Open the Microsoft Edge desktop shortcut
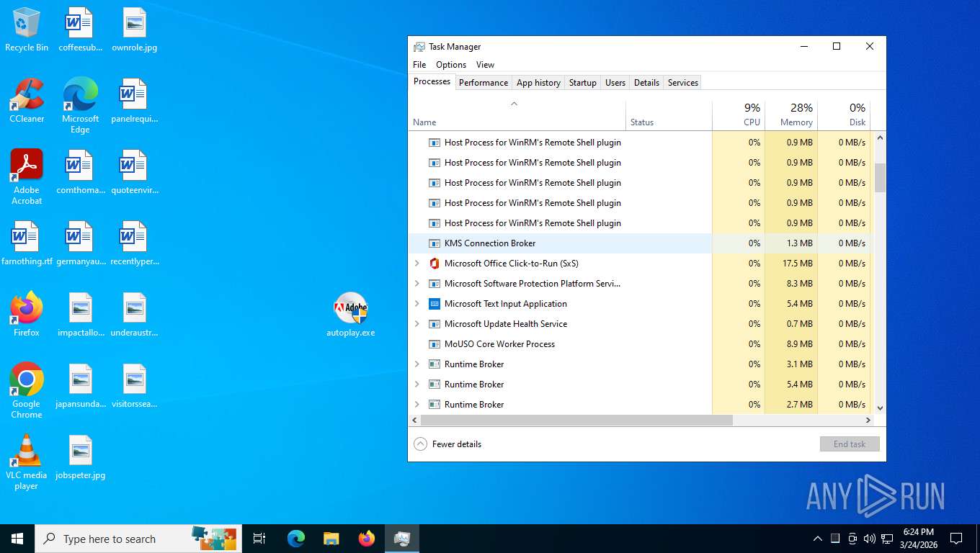The width and height of the screenshot is (980, 553). (x=80, y=105)
